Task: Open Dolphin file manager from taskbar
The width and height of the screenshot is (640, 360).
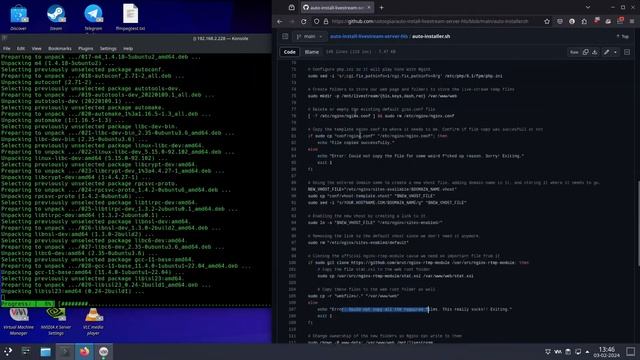Action: [45, 351]
